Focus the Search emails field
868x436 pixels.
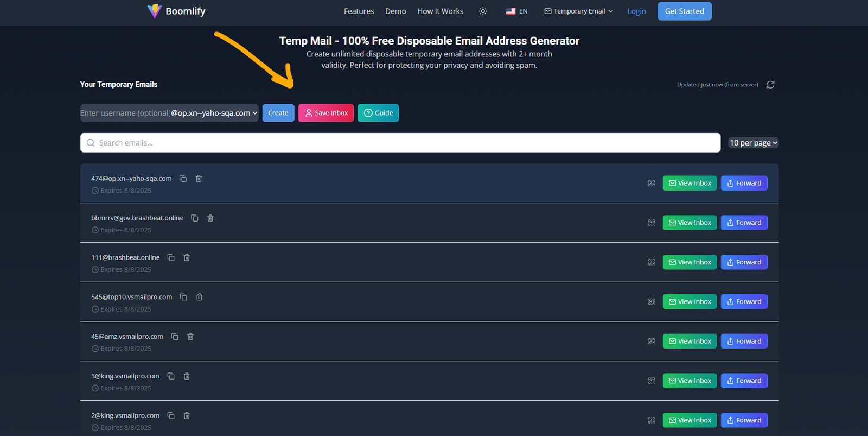[x=400, y=143]
